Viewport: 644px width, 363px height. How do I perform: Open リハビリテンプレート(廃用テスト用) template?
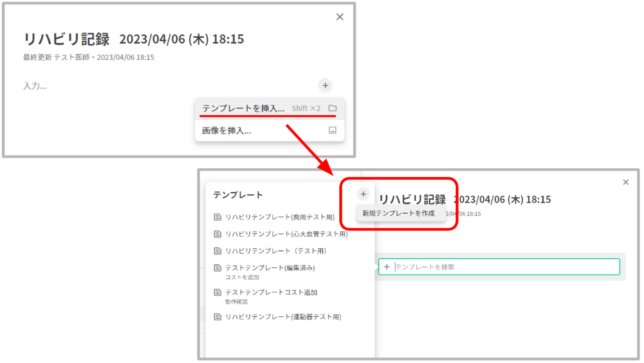click(x=279, y=217)
